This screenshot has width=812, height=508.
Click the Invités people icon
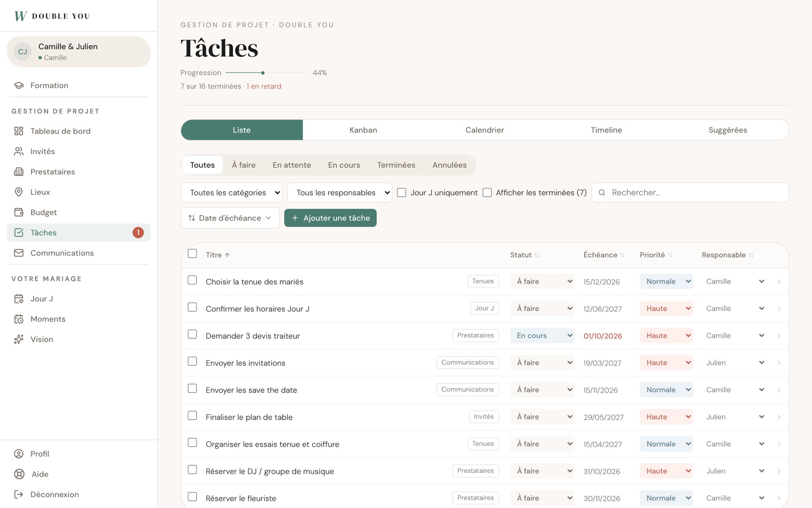19,151
